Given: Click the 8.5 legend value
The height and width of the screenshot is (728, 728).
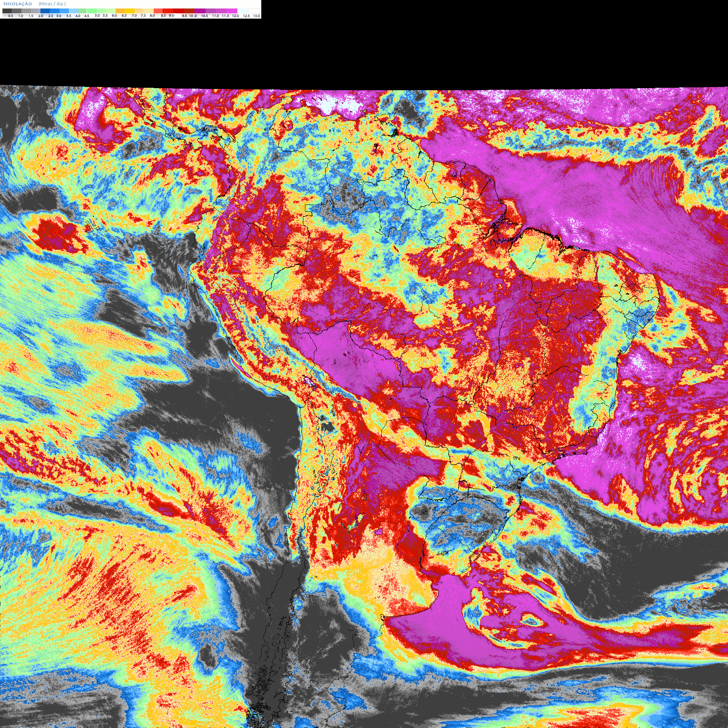Looking at the screenshot, I should (163, 15).
